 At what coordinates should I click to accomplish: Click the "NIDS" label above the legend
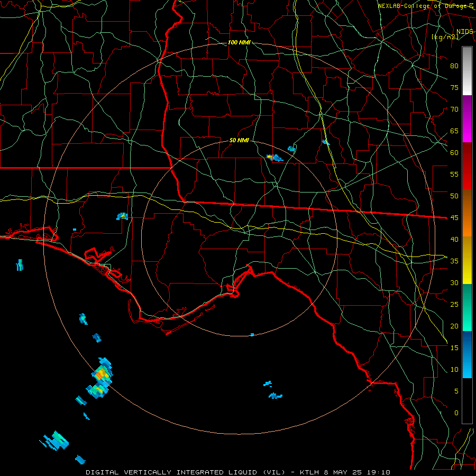[464, 32]
